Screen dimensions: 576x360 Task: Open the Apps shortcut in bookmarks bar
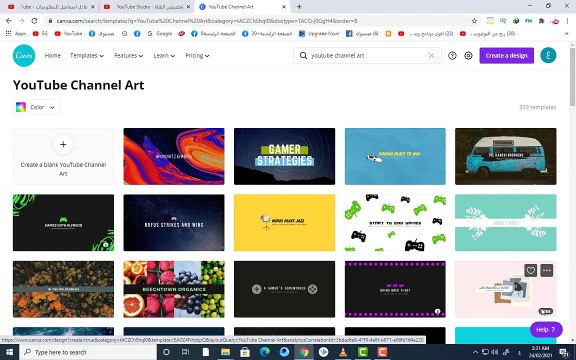click(16, 33)
